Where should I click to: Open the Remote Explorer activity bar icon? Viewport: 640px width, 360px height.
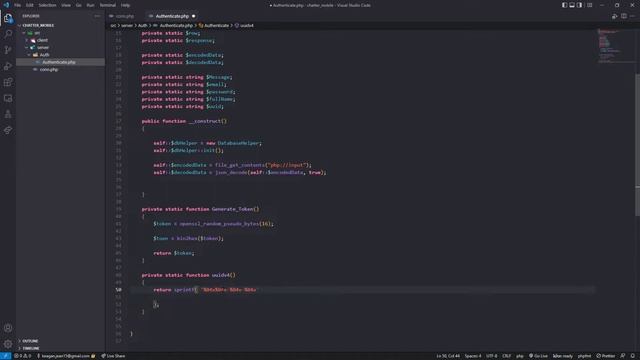coord(8,98)
